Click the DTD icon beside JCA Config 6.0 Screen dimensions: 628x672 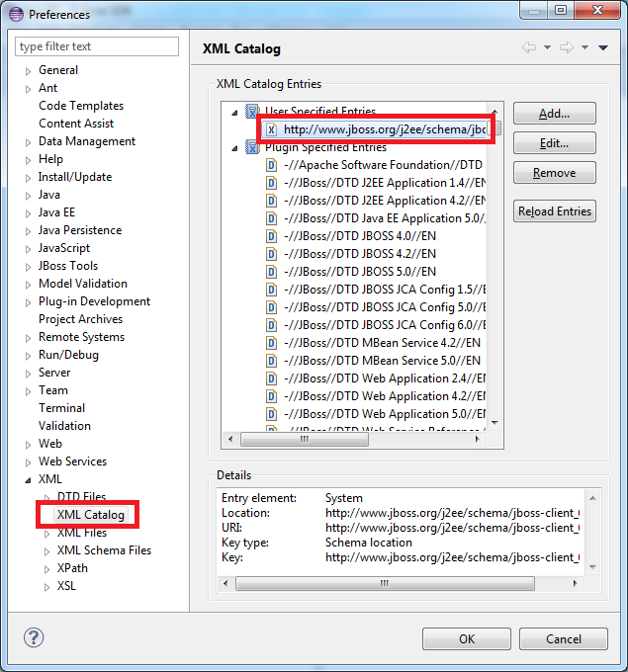tap(271, 325)
